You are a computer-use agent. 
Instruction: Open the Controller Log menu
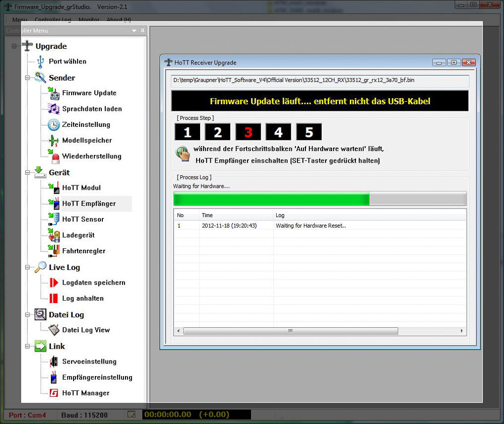52,20
